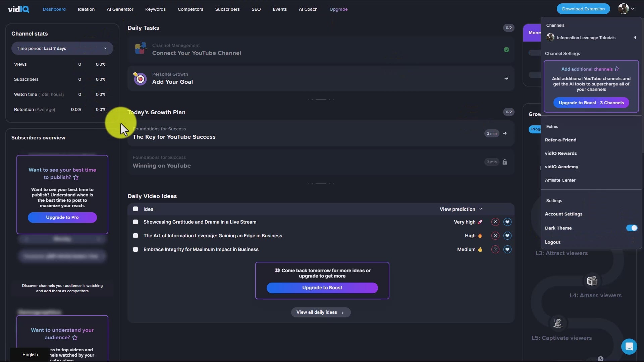The width and height of the screenshot is (644, 362).
Task: Open the English language selector
Action: click(30, 354)
